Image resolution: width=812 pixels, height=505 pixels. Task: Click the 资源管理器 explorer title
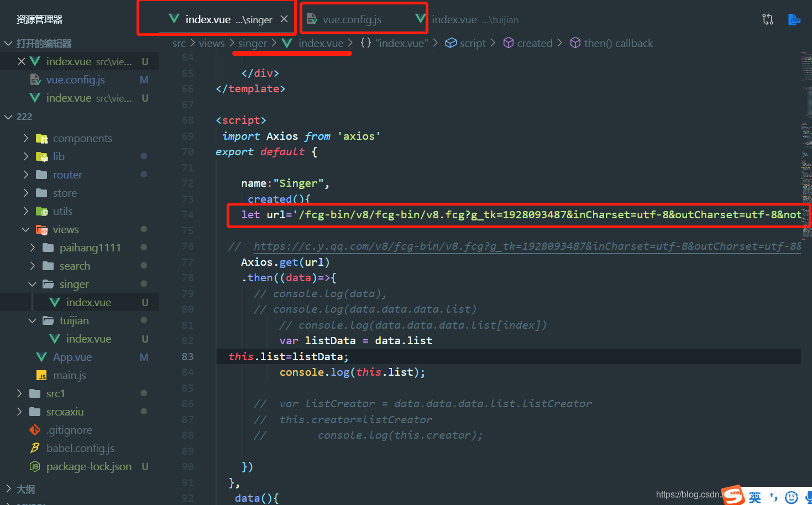pyautogui.click(x=39, y=19)
